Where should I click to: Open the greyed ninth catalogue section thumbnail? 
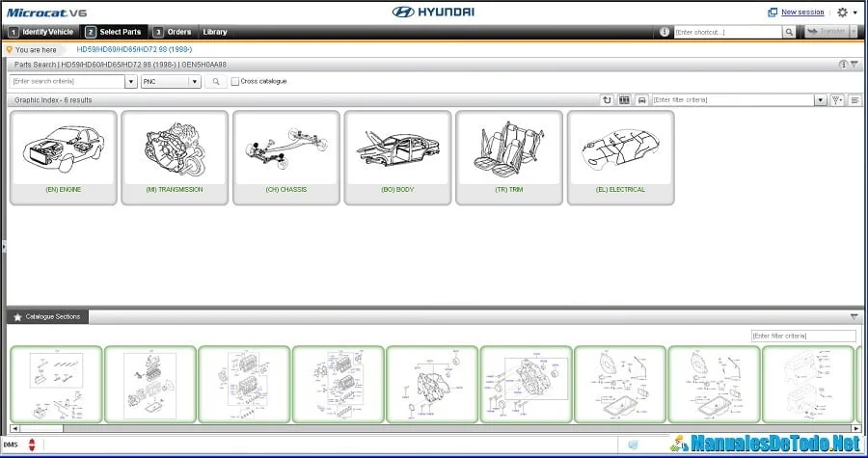pyautogui.click(x=807, y=385)
